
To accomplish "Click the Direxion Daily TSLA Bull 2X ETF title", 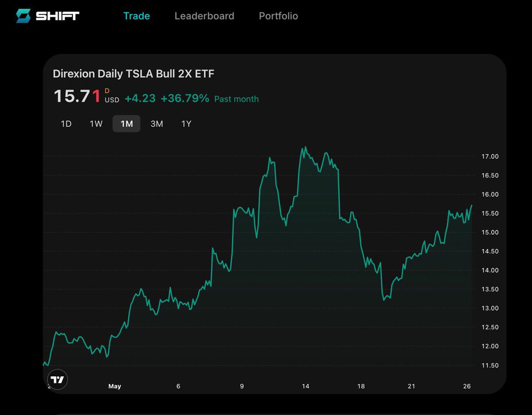I will pyautogui.click(x=133, y=74).
